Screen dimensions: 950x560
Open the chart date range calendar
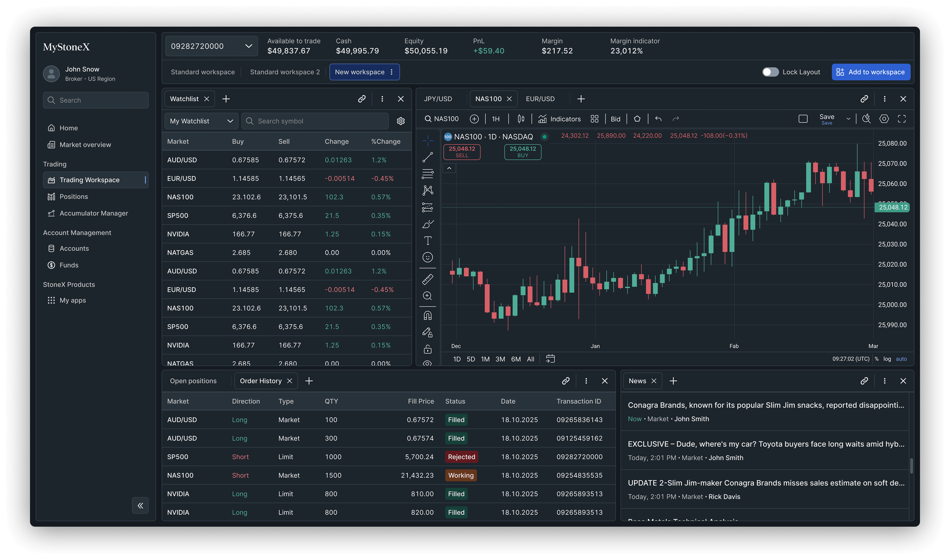pyautogui.click(x=550, y=359)
